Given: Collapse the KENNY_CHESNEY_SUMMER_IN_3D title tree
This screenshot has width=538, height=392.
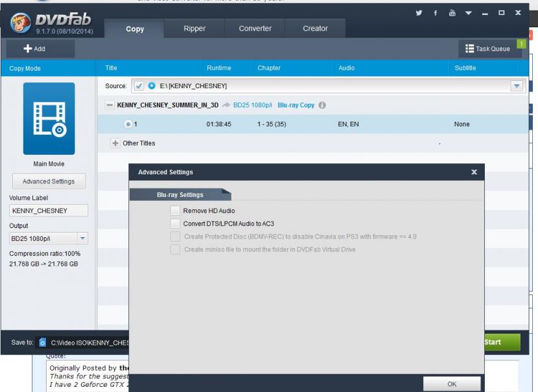Looking at the screenshot, I should (110, 105).
